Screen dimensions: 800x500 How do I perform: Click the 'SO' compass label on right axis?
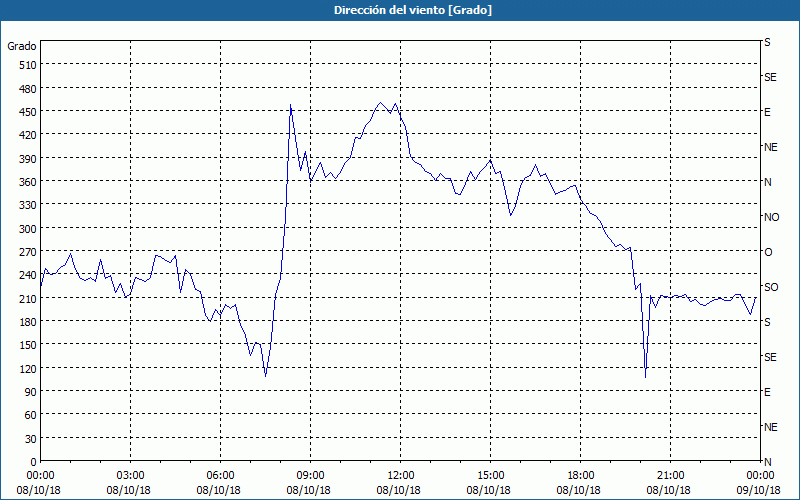[771, 287]
